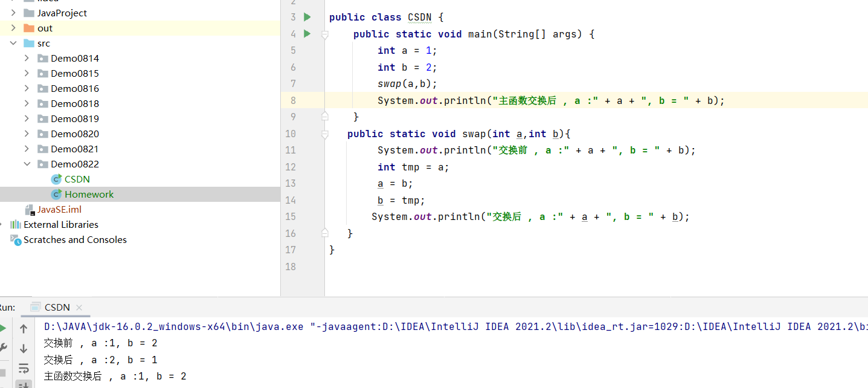
Task: Rerun CSDN in the Run panel
Action: [2, 328]
